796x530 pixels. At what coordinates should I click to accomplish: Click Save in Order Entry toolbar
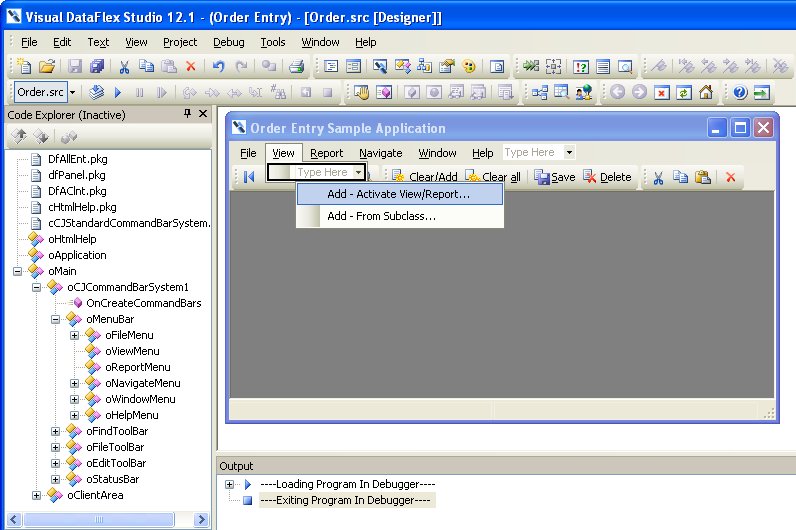[x=555, y=177]
